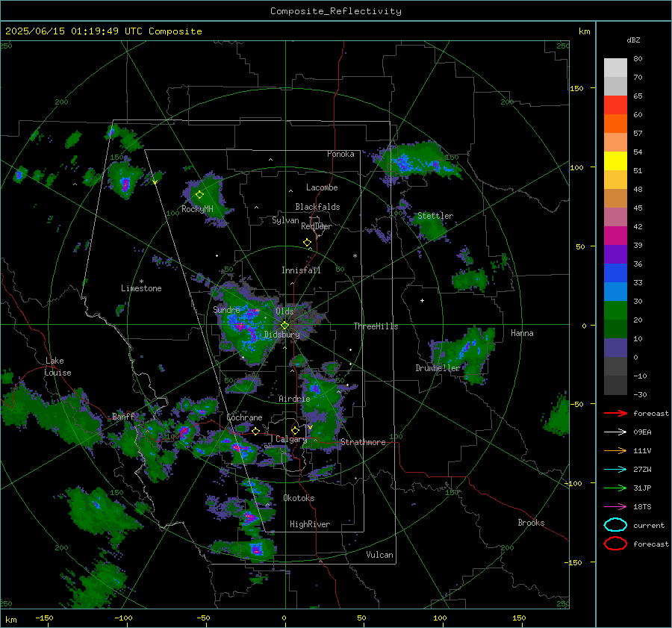Click the Calgary city label

(291, 439)
